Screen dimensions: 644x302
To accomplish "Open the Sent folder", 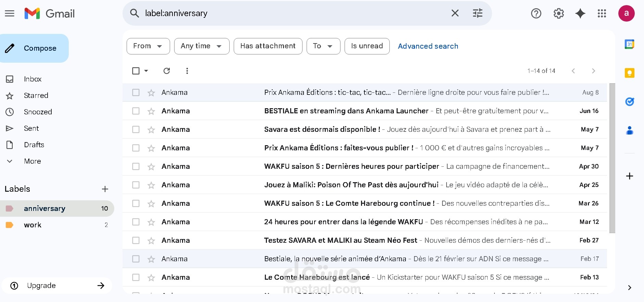I will (31, 128).
